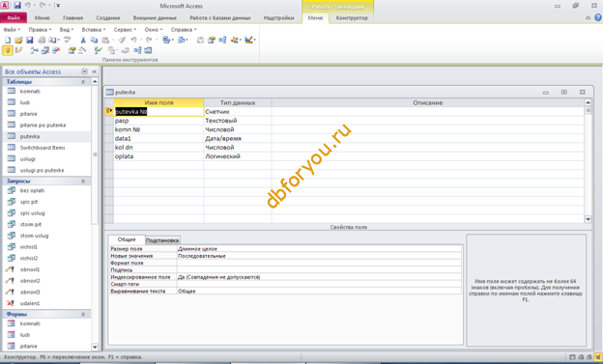
Task: Click the leftmost view icon in status bar
Action: click(572, 357)
